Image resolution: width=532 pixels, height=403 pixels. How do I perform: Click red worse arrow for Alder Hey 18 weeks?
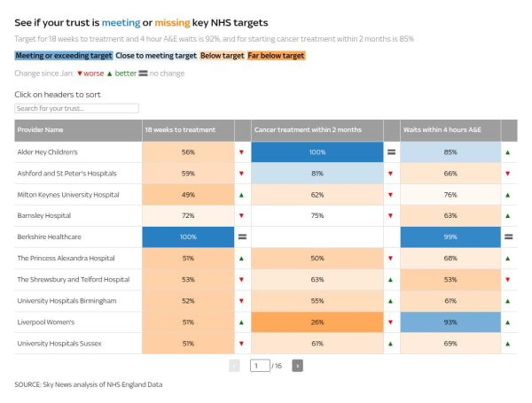point(242,152)
